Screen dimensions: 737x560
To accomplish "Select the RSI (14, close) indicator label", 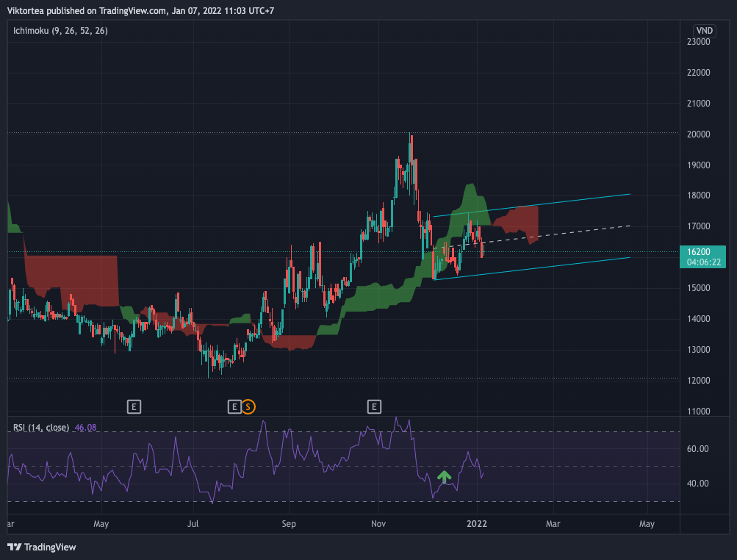I will tap(41, 428).
